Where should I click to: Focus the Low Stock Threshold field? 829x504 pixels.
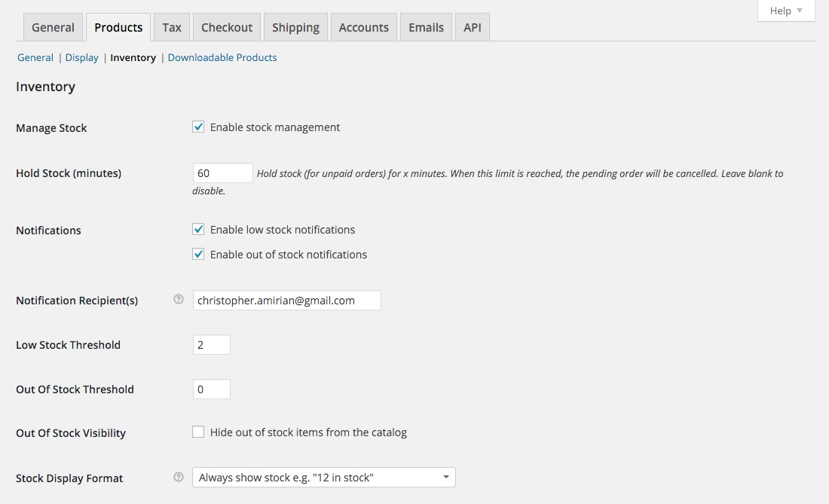point(211,345)
